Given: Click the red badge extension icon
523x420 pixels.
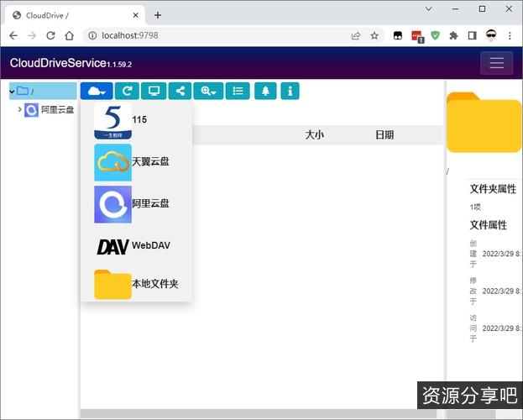Looking at the screenshot, I should [417, 36].
